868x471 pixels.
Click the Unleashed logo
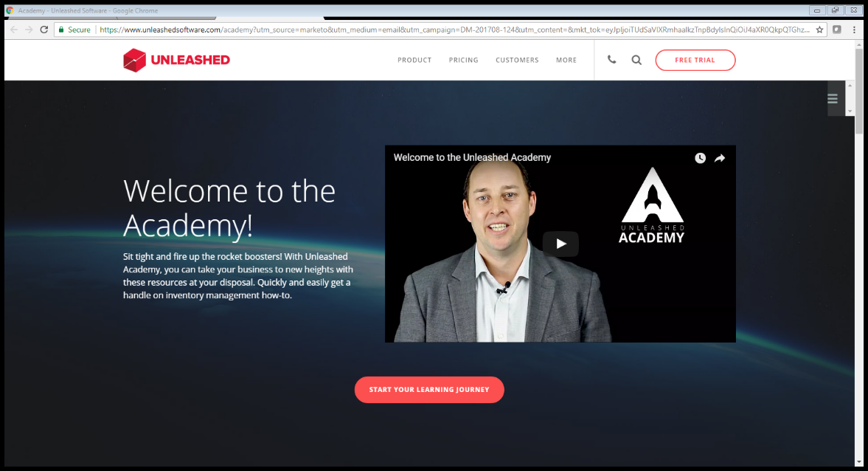(176, 60)
